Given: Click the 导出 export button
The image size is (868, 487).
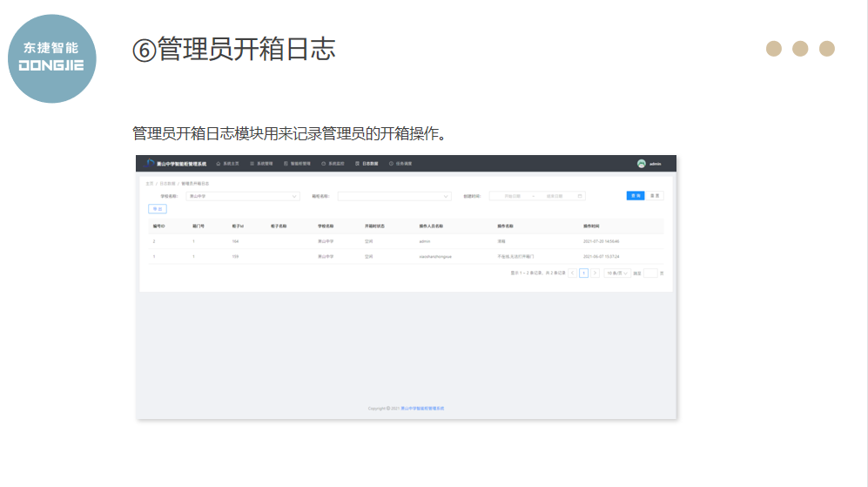Looking at the screenshot, I should [x=158, y=209].
